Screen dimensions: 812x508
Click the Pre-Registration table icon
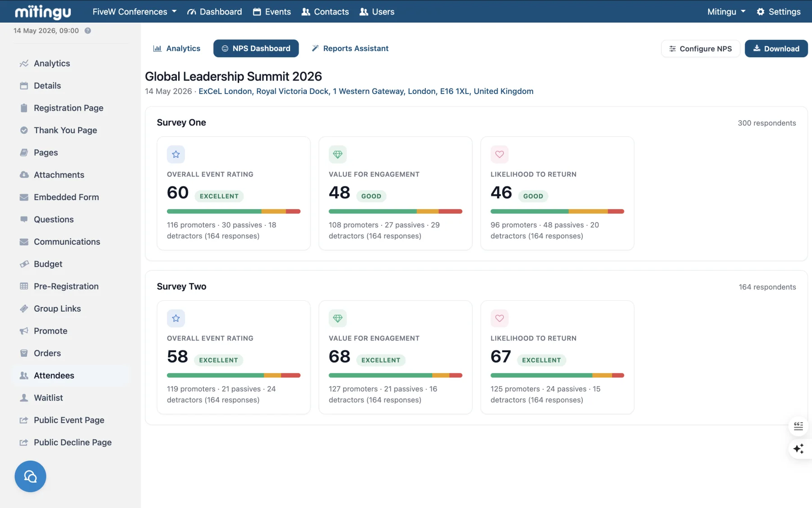[x=24, y=286]
